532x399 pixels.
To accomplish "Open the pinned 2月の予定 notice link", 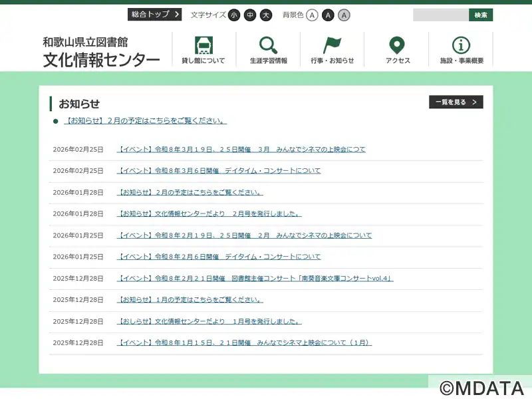I will pos(145,121).
